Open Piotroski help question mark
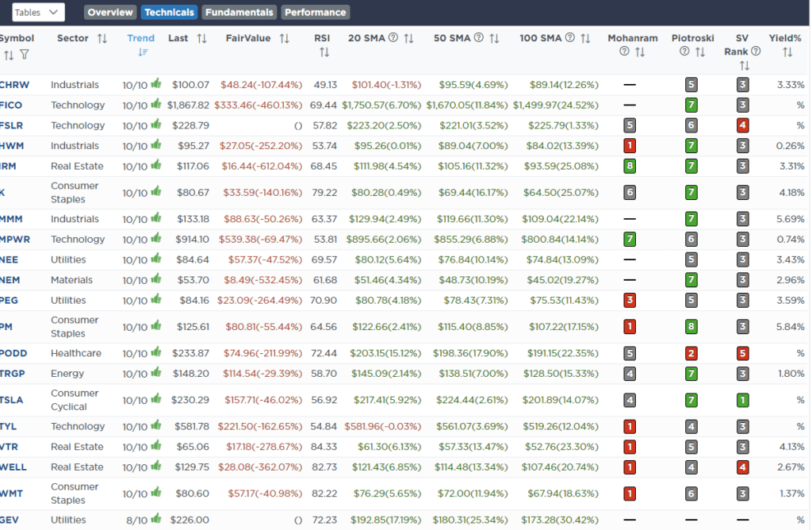812x530 pixels. coord(684,51)
